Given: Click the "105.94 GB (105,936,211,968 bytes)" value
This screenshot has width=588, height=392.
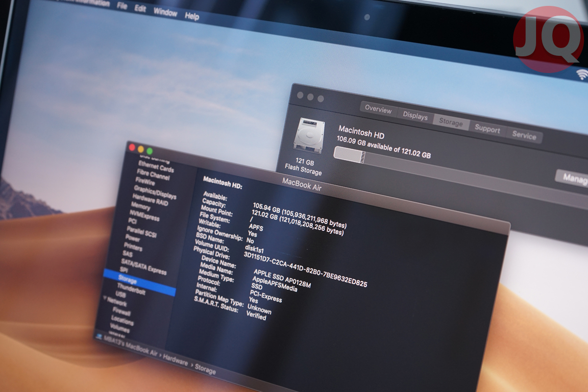Looking at the screenshot, I should [300, 215].
